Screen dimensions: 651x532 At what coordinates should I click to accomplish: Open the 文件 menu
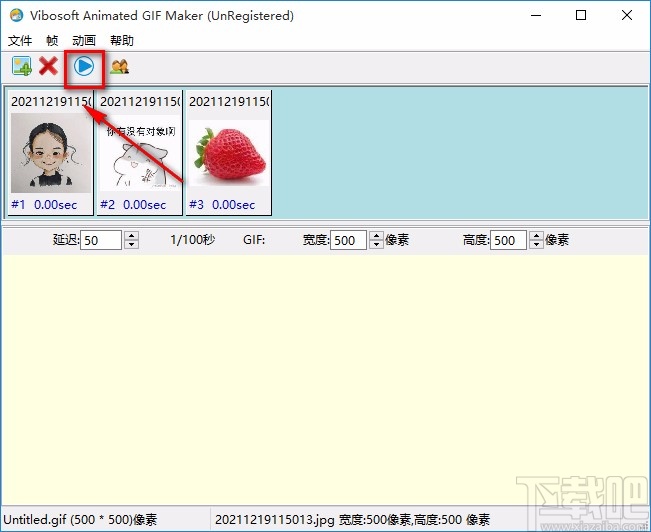tap(20, 41)
